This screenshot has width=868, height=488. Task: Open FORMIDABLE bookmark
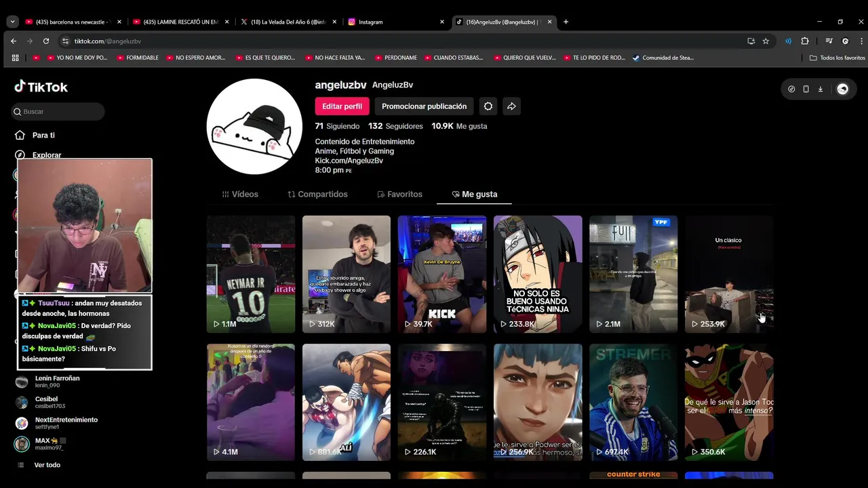(138, 58)
